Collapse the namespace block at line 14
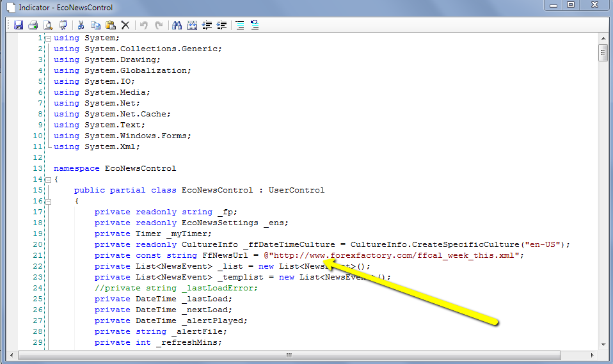 coord(49,180)
